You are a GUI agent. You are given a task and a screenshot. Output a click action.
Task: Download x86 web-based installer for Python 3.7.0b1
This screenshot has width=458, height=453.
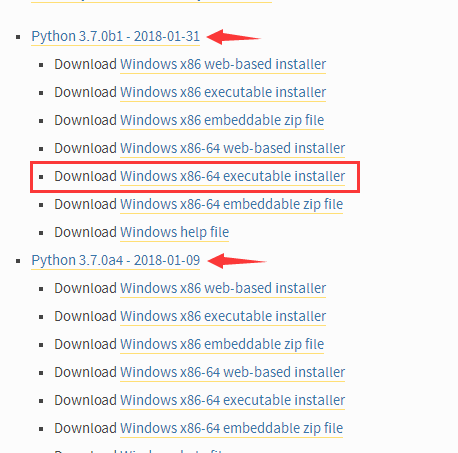223,64
